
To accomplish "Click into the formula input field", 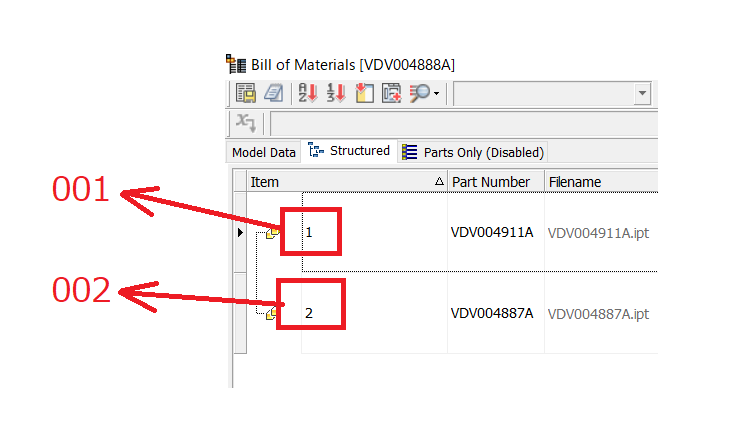I will [464, 124].
